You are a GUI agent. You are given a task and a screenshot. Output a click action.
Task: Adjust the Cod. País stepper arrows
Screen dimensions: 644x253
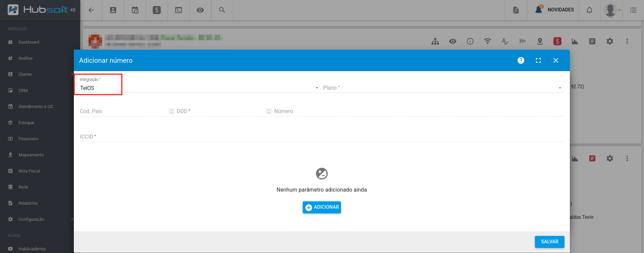(x=171, y=111)
